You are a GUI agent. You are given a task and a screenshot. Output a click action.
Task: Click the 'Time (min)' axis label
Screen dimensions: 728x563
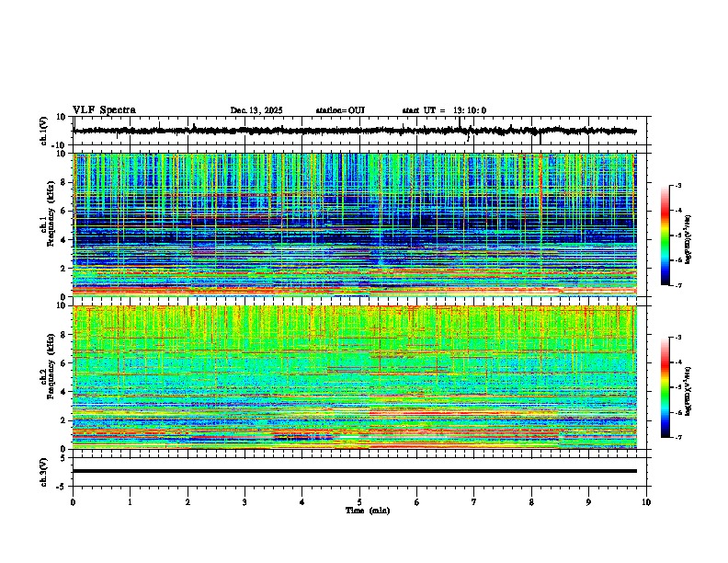point(368,511)
